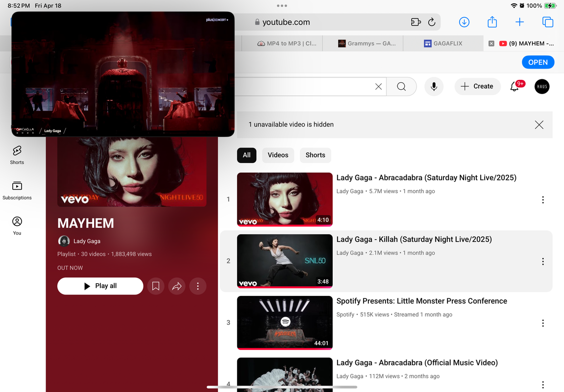Tap the Safari share icon
This screenshot has height=392, width=564.
[492, 22]
